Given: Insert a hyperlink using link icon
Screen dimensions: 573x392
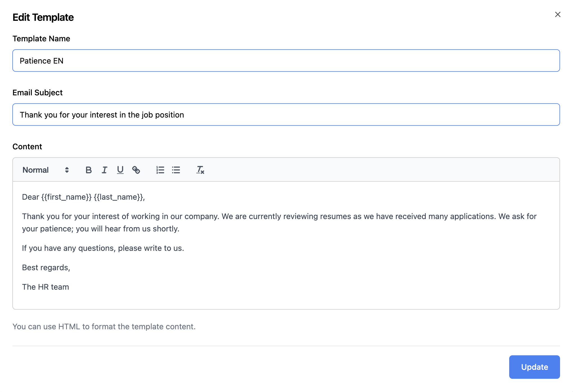Looking at the screenshot, I should click(136, 170).
